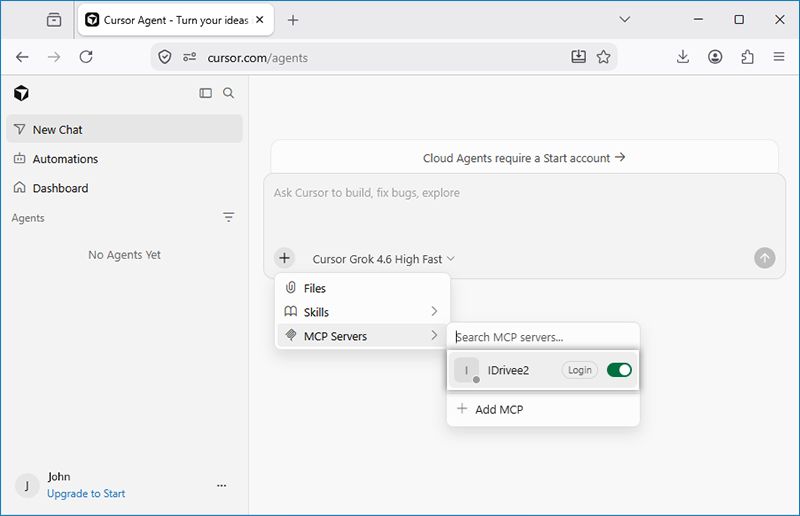Click the Search MCP servers field

click(543, 337)
